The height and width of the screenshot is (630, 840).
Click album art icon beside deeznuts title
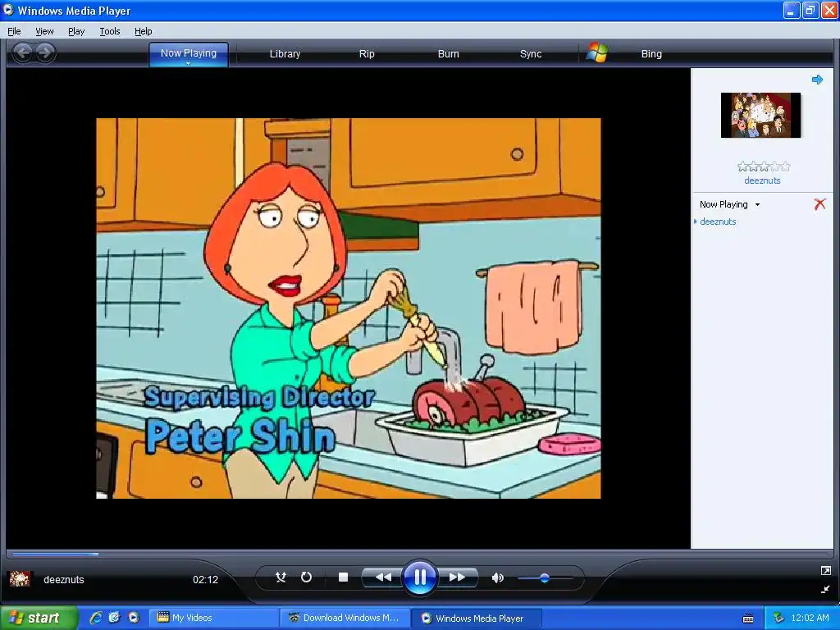point(20,579)
